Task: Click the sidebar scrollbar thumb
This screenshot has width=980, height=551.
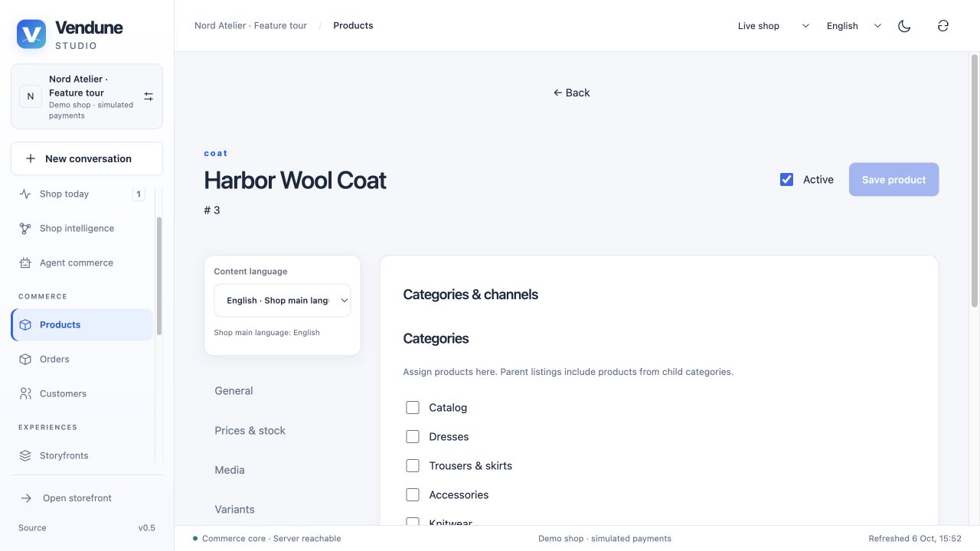Action: click(x=159, y=275)
